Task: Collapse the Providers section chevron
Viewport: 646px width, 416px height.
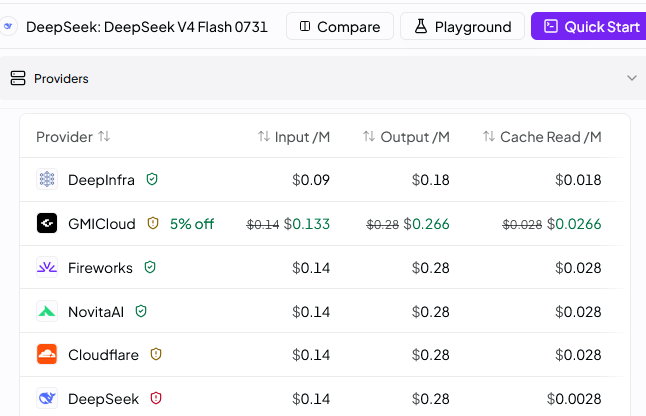Action: 632,78
